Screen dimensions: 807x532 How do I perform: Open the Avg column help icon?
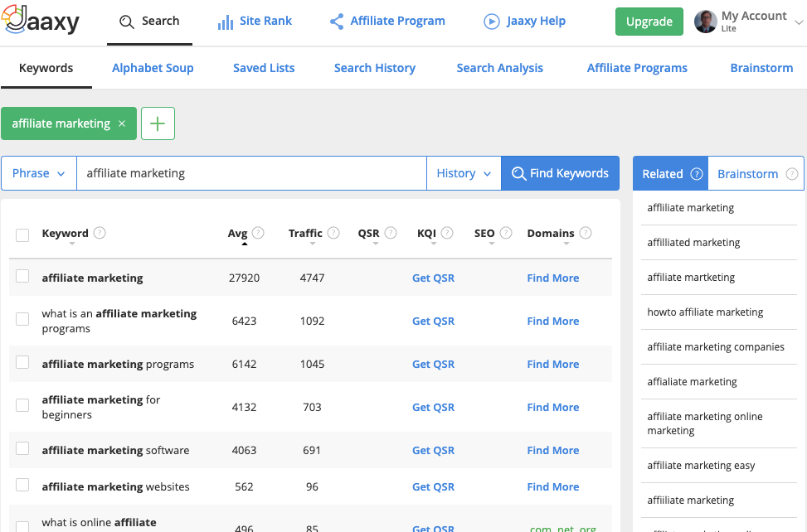coord(259,233)
